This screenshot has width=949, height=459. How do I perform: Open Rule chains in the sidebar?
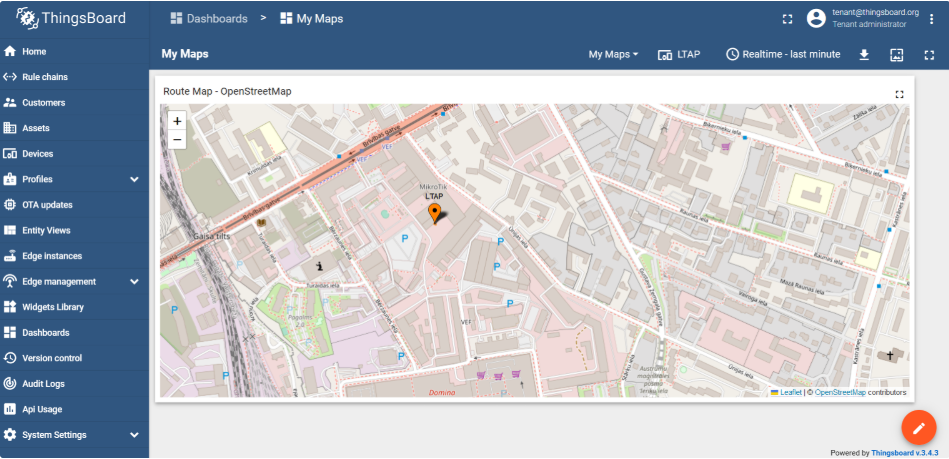pos(45,77)
